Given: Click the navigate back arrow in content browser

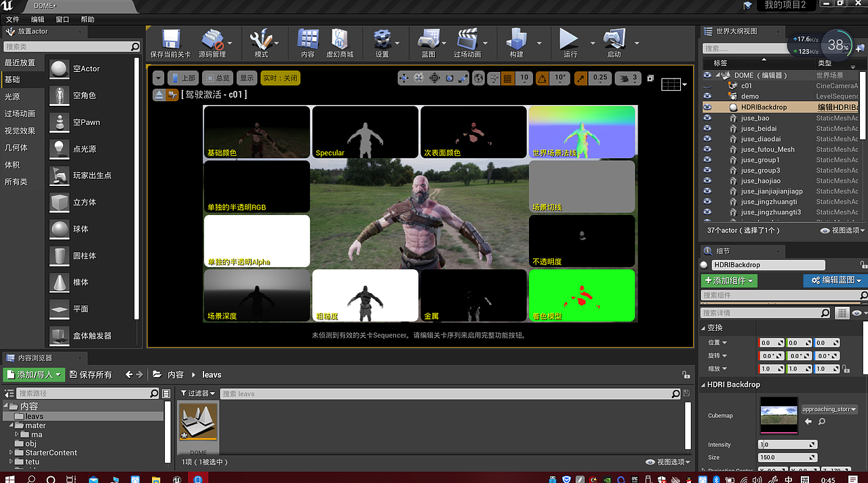Looking at the screenshot, I should pos(129,374).
